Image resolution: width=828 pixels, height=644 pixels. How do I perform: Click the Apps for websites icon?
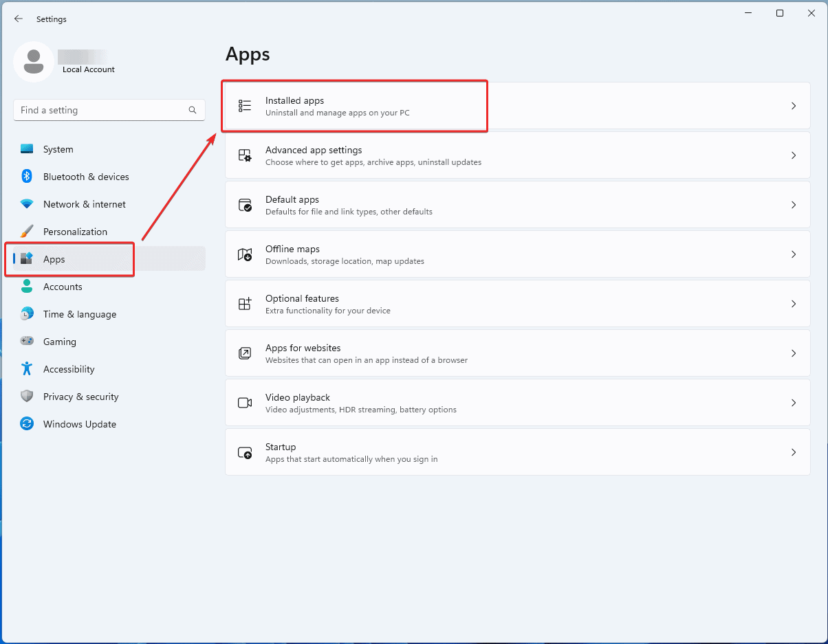[x=245, y=353]
